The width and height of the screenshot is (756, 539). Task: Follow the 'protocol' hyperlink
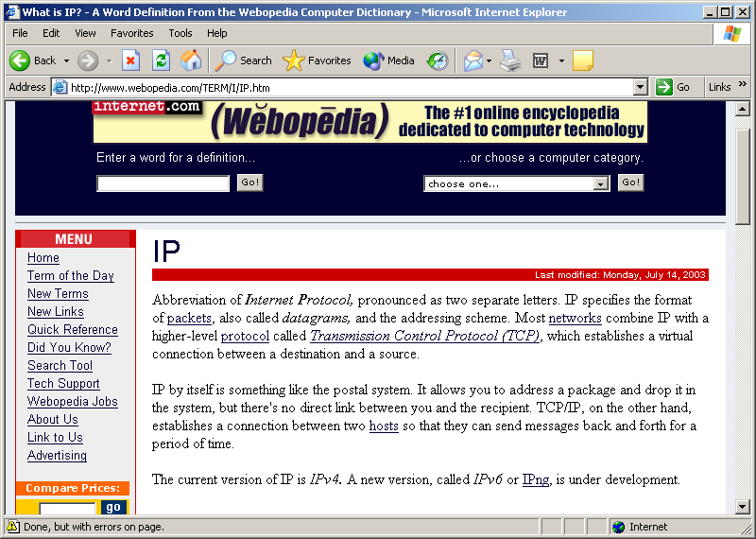pos(245,337)
